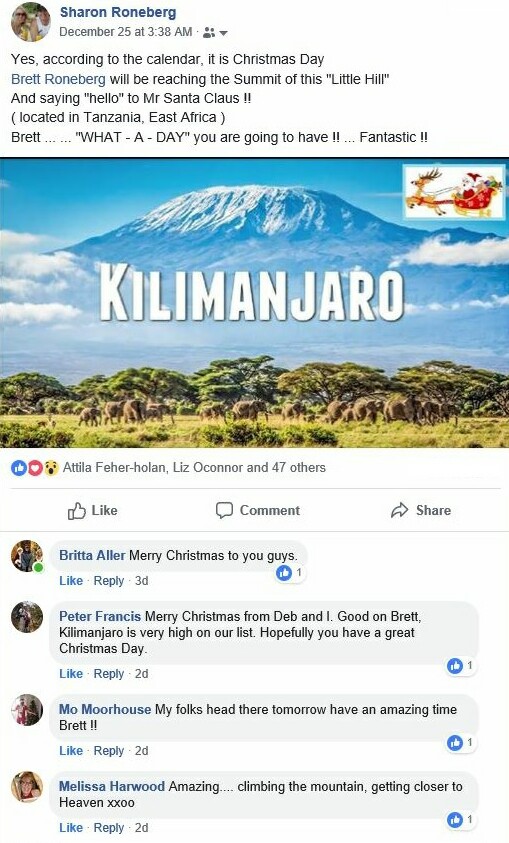Open the Comment button on the post
This screenshot has width=509, height=843.
point(257,510)
